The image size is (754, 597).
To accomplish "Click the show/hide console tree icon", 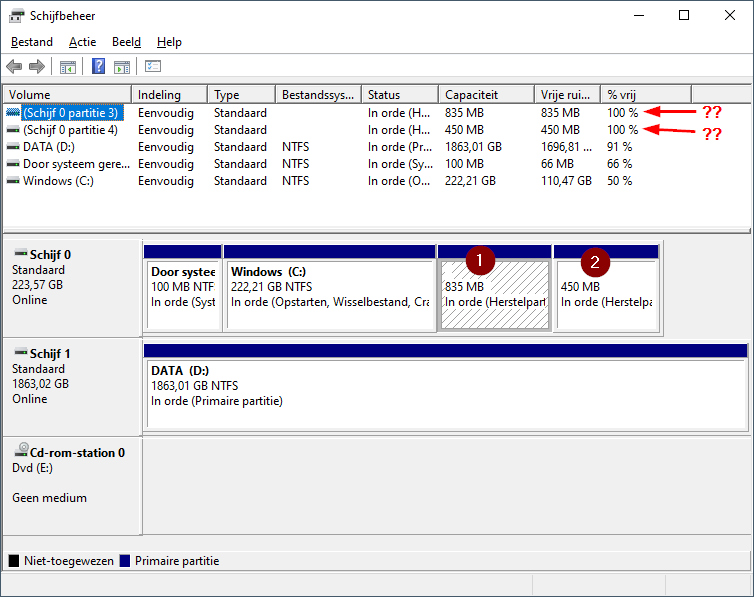I will pos(68,67).
